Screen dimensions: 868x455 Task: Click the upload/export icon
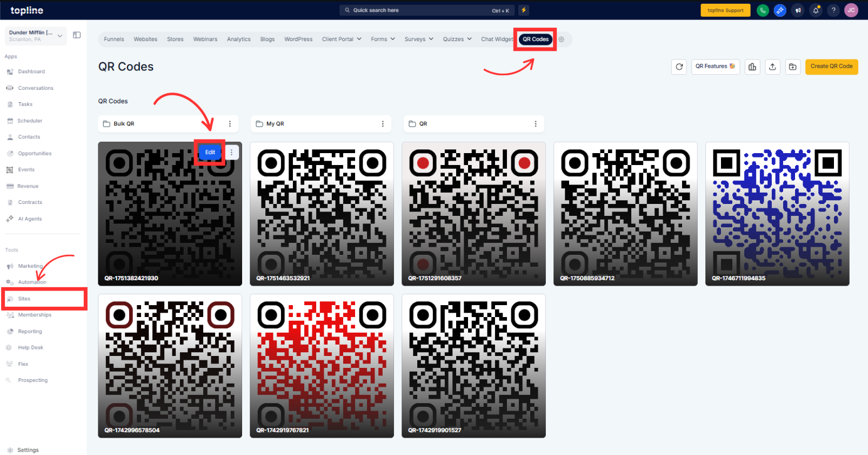[x=773, y=67]
